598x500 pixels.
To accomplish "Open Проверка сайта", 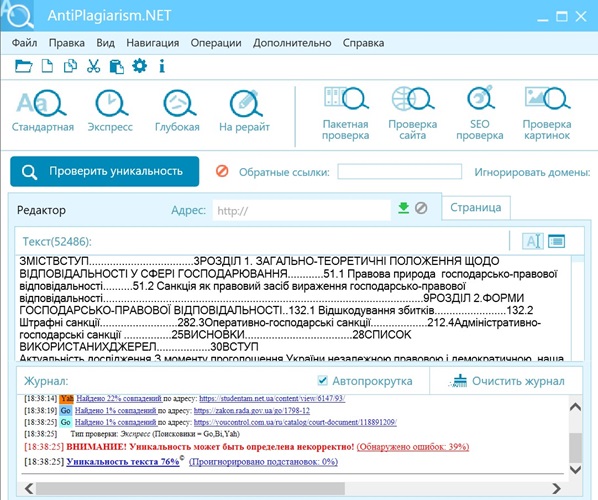I will click(413, 114).
